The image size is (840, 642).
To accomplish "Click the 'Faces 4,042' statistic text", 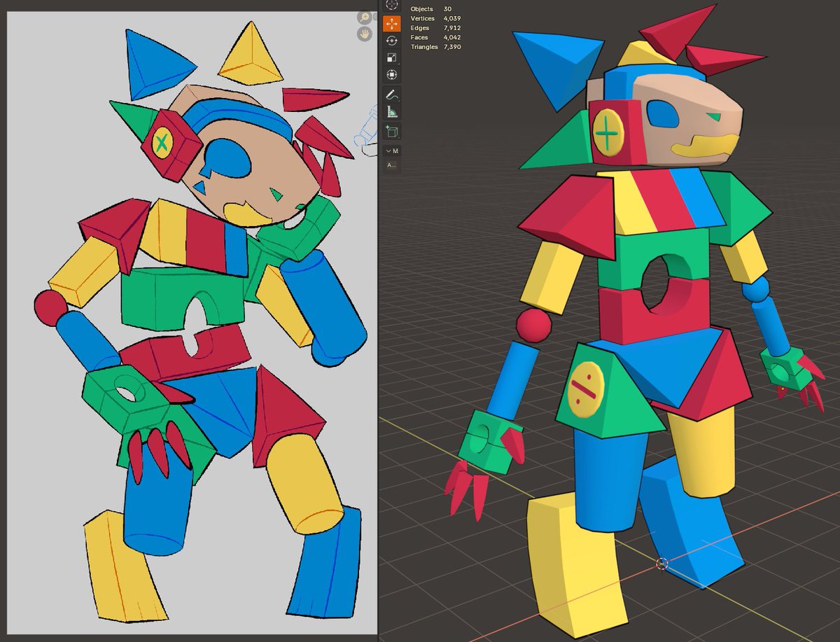I will [x=435, y=37].
